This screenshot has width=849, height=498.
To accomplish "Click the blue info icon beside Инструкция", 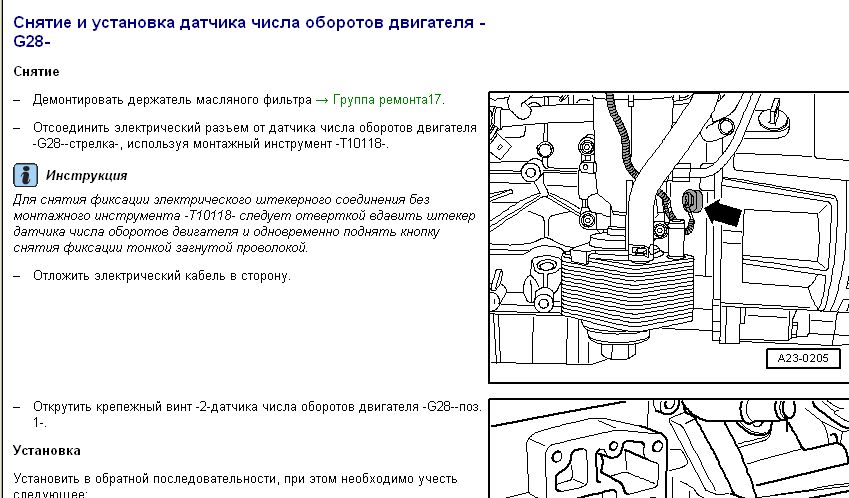I will (x=25, y=176).
